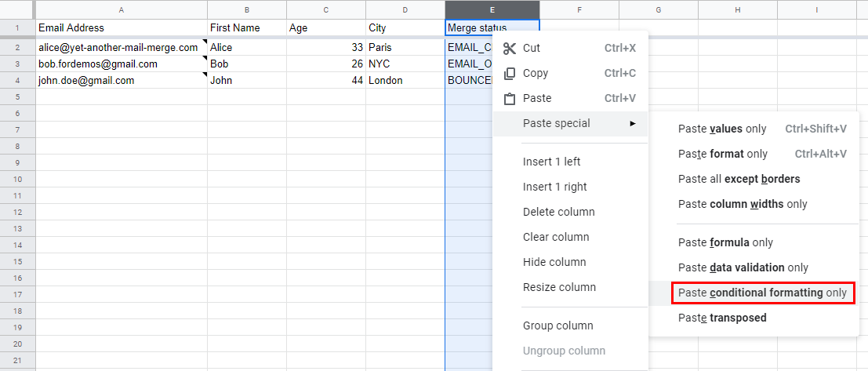Click Group column menu entry
The image size is (868, 371).
[x=557, y=326]
